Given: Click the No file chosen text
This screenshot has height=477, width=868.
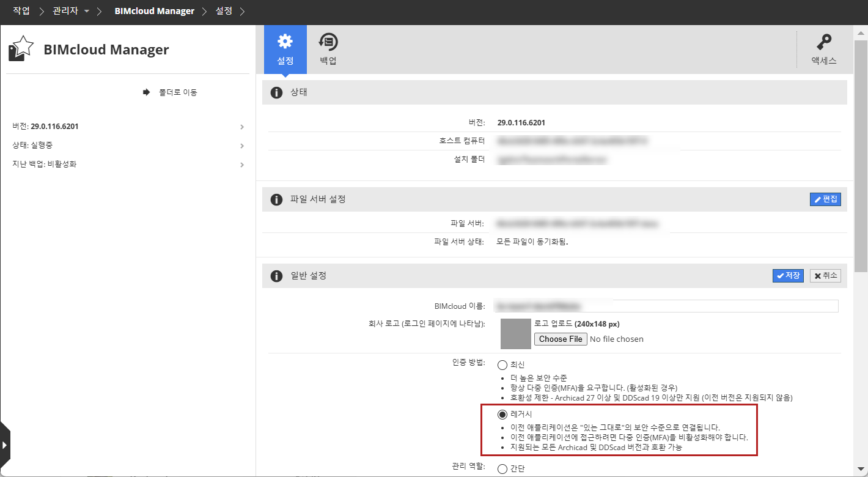Looking at the screenshot, I should click(x=617, y=339).
